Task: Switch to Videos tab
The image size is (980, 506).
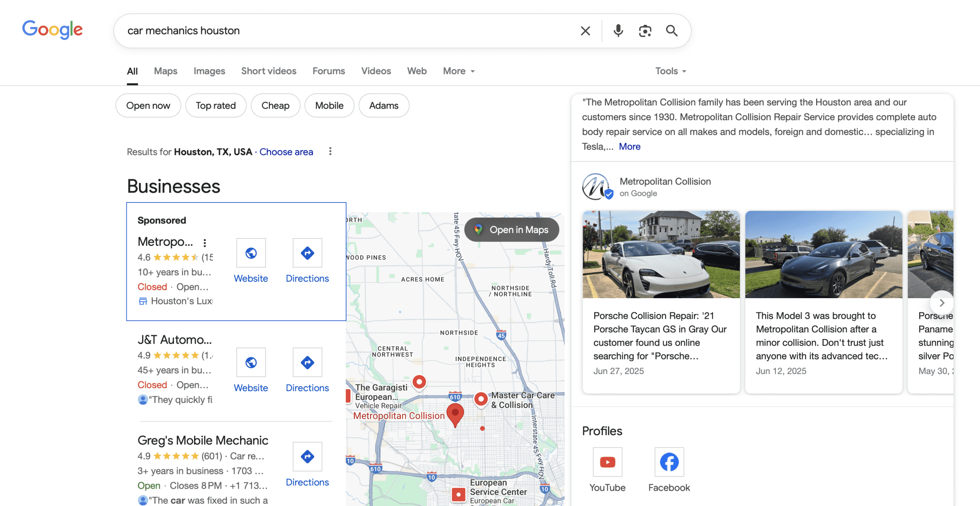Action: point(376,71)
